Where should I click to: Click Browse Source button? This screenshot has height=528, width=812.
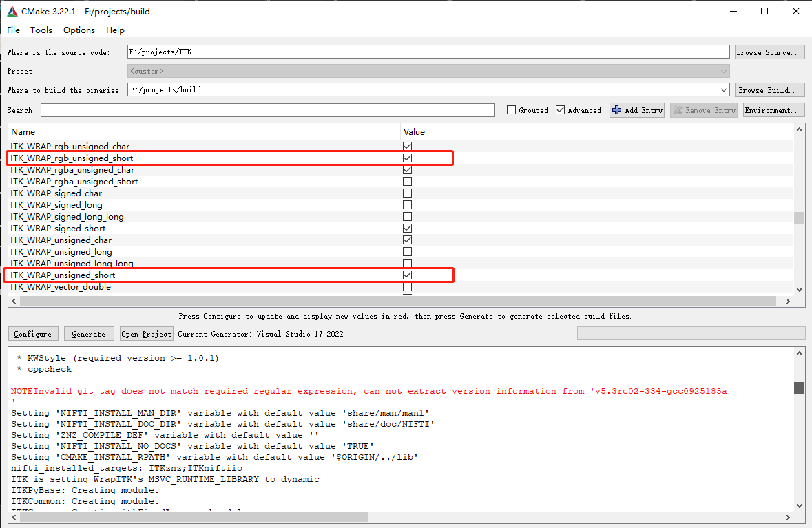769,52
